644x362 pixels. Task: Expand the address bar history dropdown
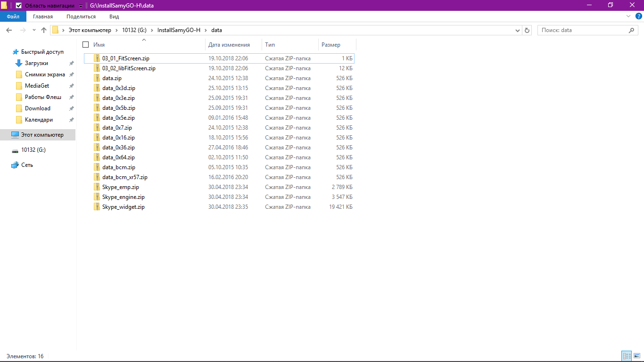pos(518,30)
